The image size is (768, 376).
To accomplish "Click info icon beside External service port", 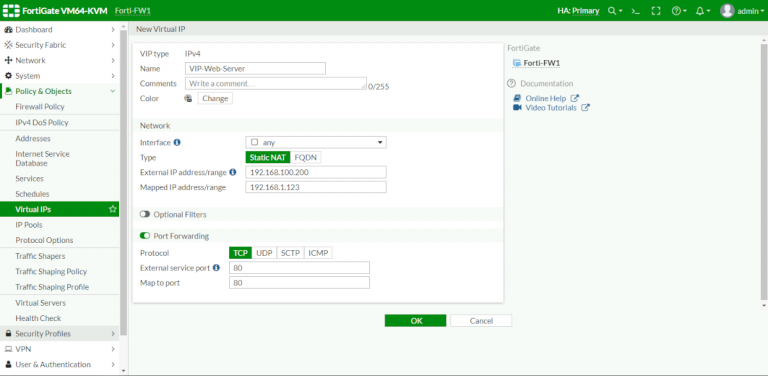I will [216, 268].
